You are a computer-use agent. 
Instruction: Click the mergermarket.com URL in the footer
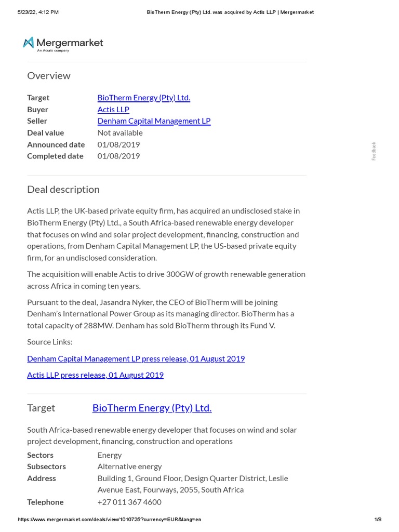109,520
